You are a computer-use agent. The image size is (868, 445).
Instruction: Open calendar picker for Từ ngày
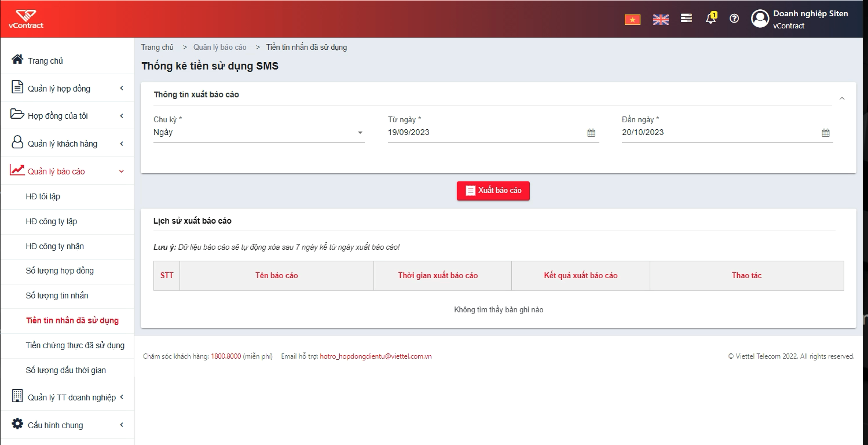click(591, 133)
